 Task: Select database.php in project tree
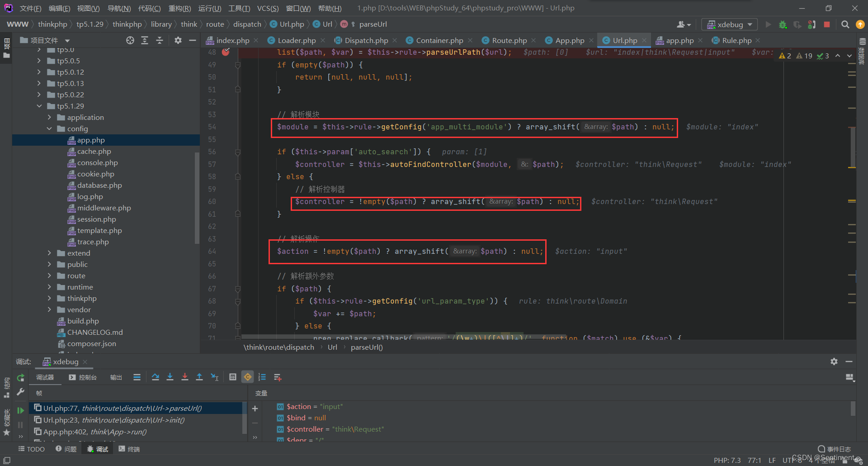pos(99,185)
